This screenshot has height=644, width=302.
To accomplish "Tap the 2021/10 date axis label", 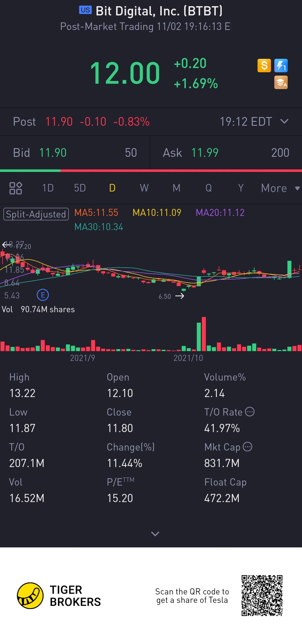I will click(188, 358).
